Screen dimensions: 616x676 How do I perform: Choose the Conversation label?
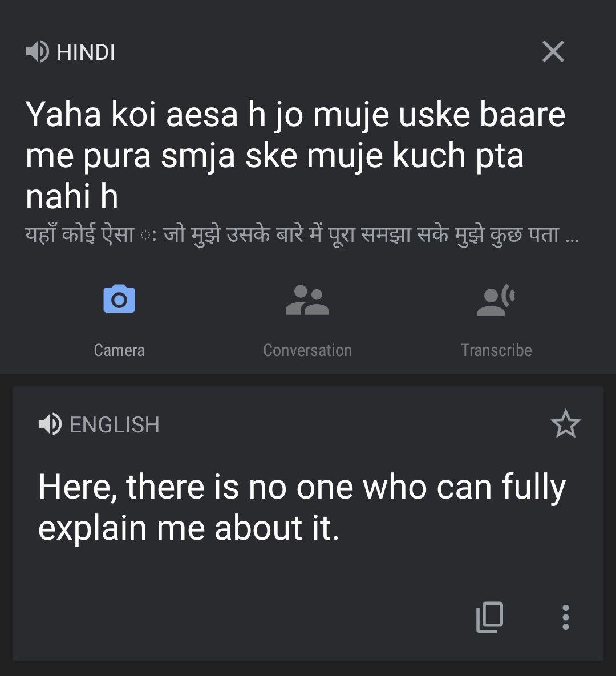[x=307, y=350]
